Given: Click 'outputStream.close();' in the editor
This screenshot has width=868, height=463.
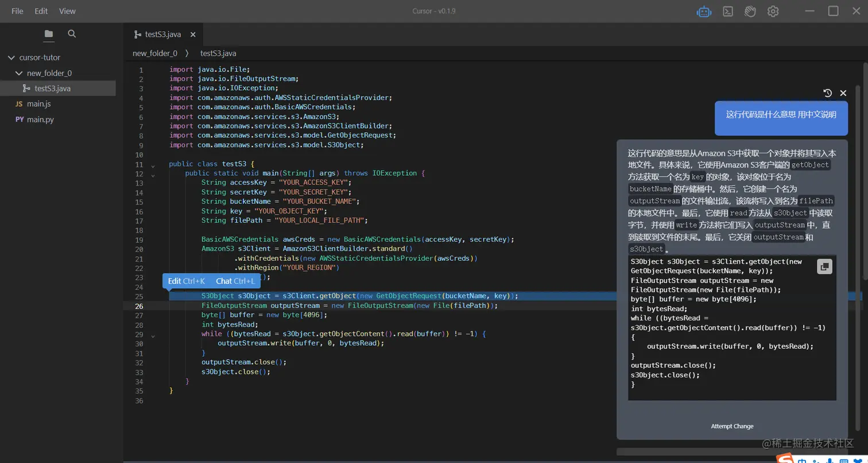Looking at the screenshot, I should coord(244,362).
